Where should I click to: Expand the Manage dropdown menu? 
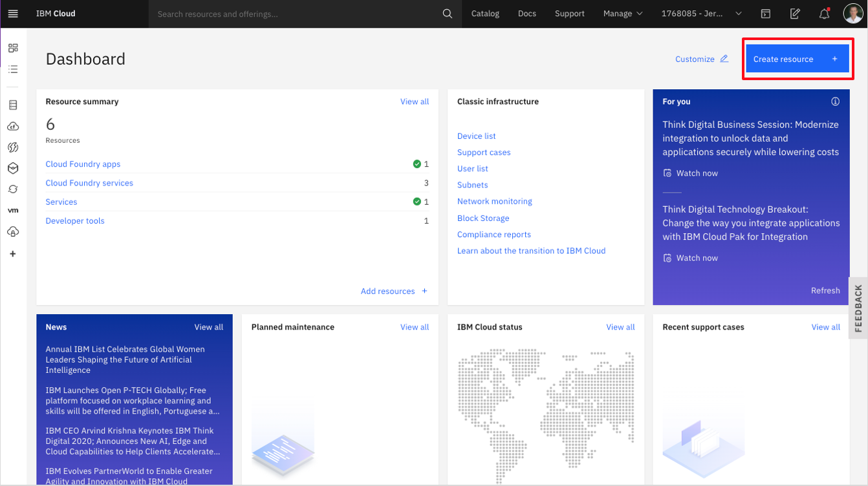(622, 14)
